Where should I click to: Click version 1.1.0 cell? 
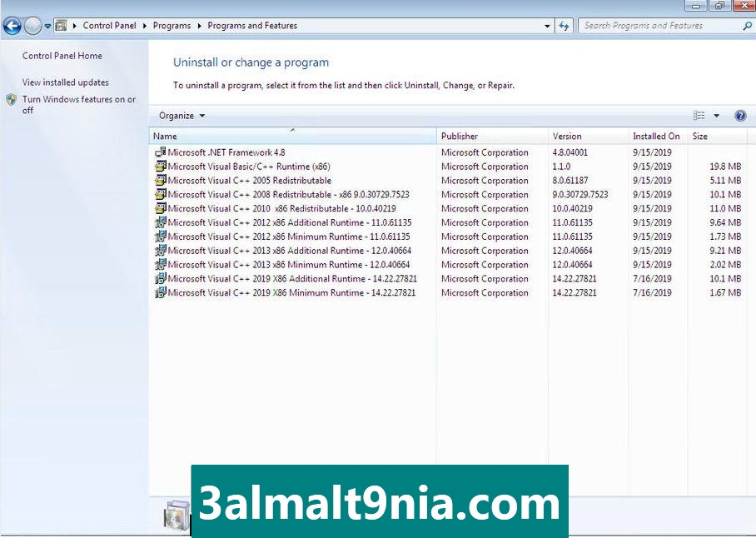click(561, 167)
